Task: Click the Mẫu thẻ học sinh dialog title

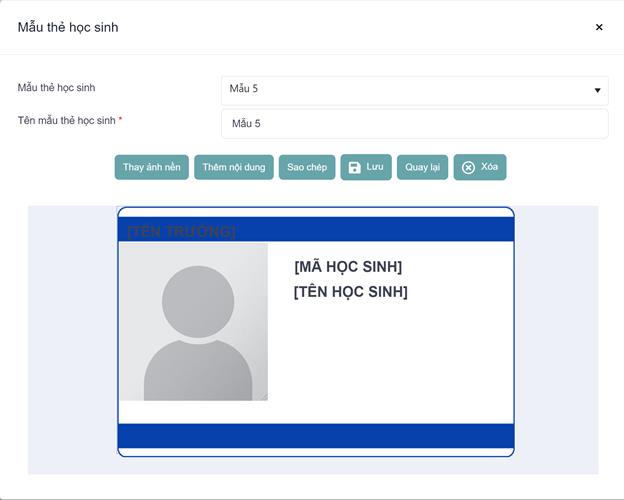Action: 68,27
